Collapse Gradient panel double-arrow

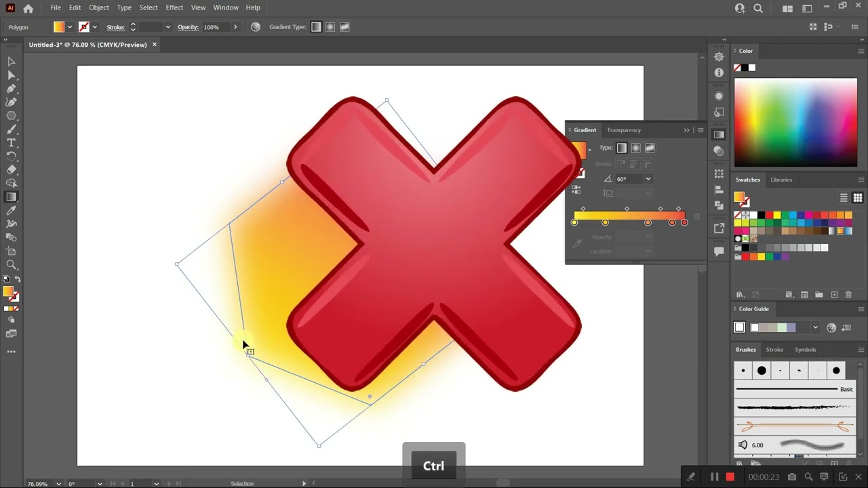pyautogui.click(x=686, y=130)
